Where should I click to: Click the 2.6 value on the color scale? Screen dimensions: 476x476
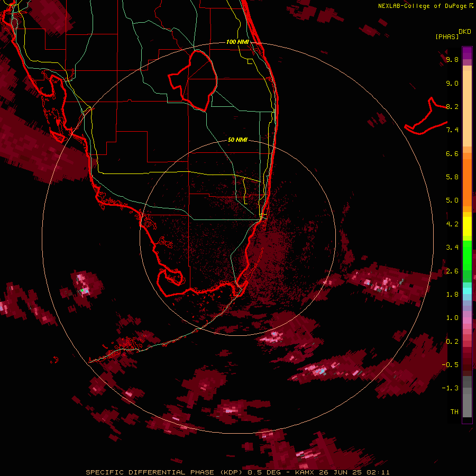pos(452,271)
